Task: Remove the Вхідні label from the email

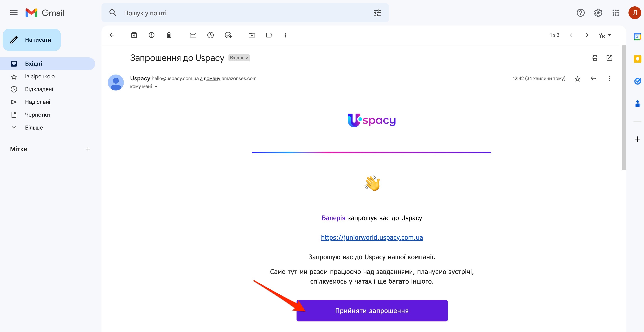Action: [x=247, y=58]
